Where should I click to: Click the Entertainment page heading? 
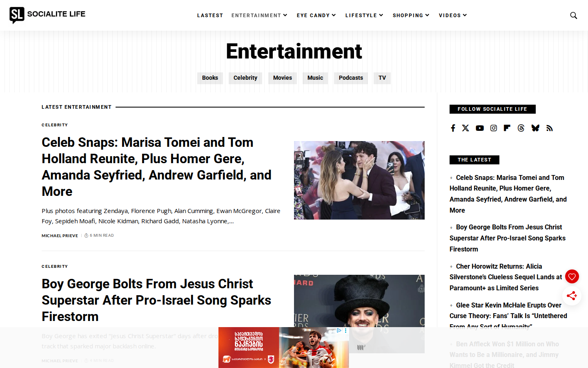click(x=294, y=52)
